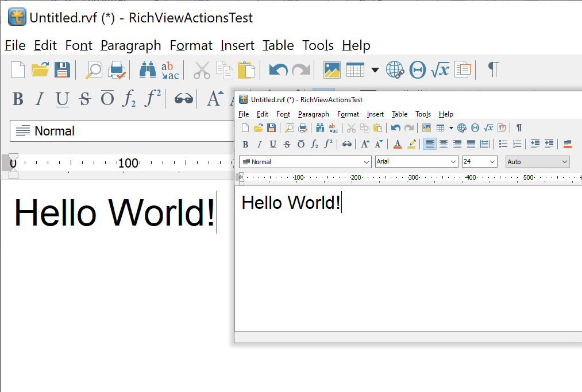Apply bullet list formatting in the smaller window
582x392 pixels.
(x=503, y=144)
